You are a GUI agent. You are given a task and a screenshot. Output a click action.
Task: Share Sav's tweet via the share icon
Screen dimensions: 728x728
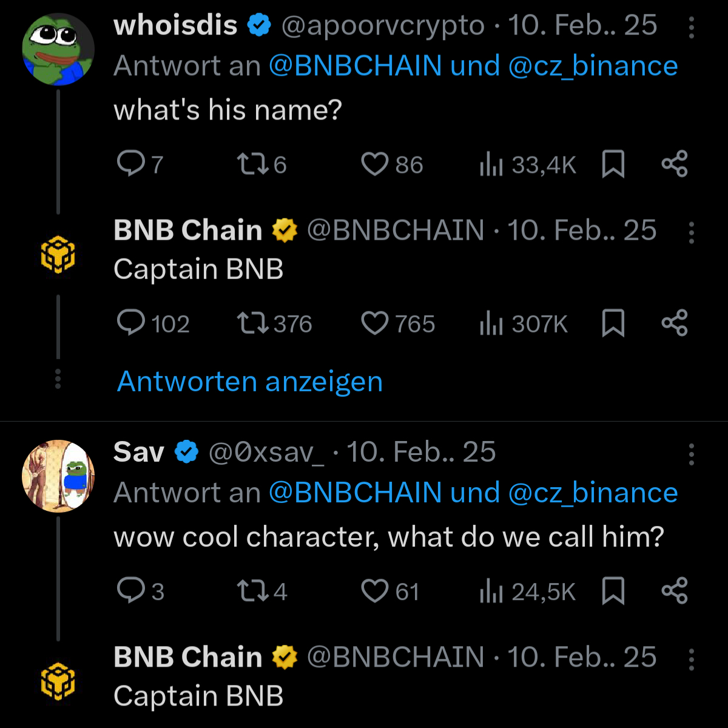pyautogui.click(x=676, y=591)
